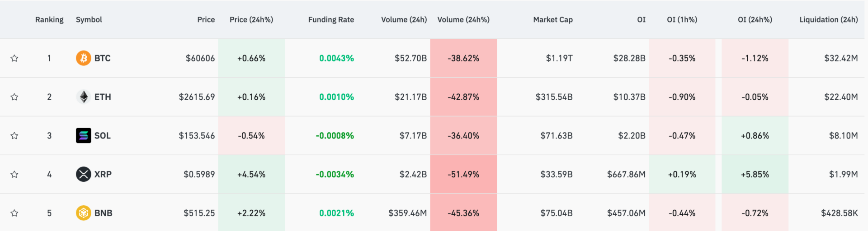Toggle the favorite star for BNB
The height and width of the screenshot is (231, 868).
pos(14,213)
